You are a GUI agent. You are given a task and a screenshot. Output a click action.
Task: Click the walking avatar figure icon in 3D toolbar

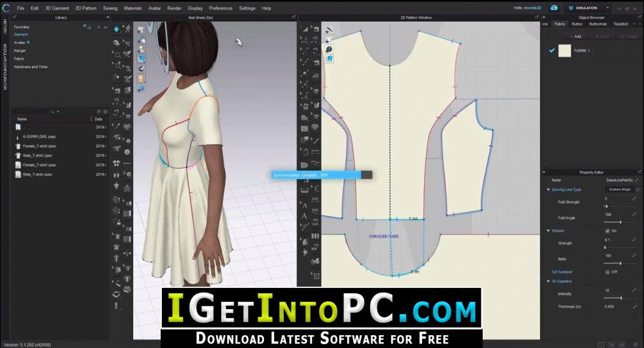pyautogui.click(x=128, y=28)
